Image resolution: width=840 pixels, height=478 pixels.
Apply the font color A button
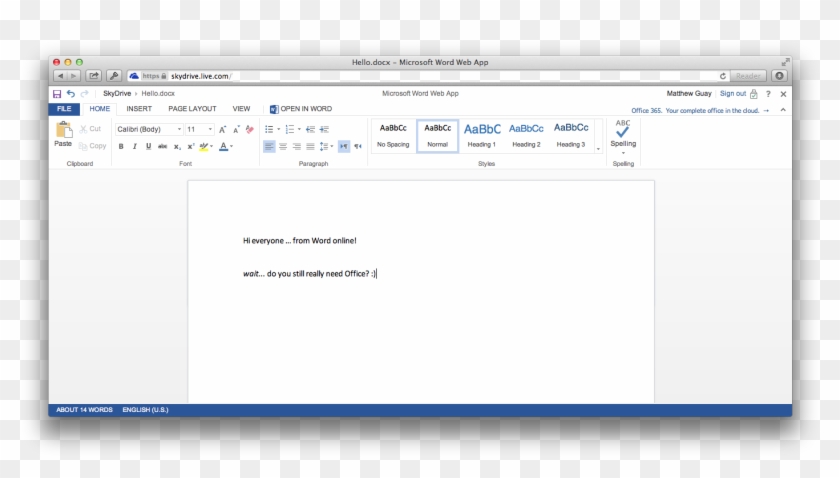[223, 146]
